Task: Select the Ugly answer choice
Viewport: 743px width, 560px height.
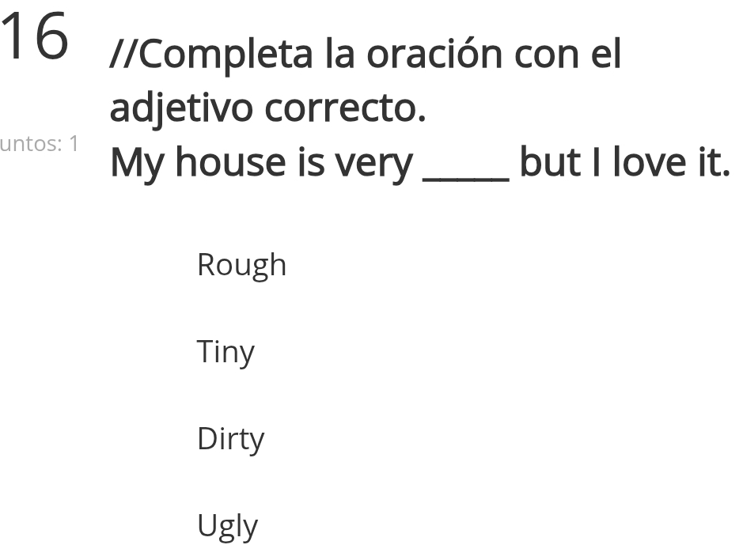Action: 227,526
